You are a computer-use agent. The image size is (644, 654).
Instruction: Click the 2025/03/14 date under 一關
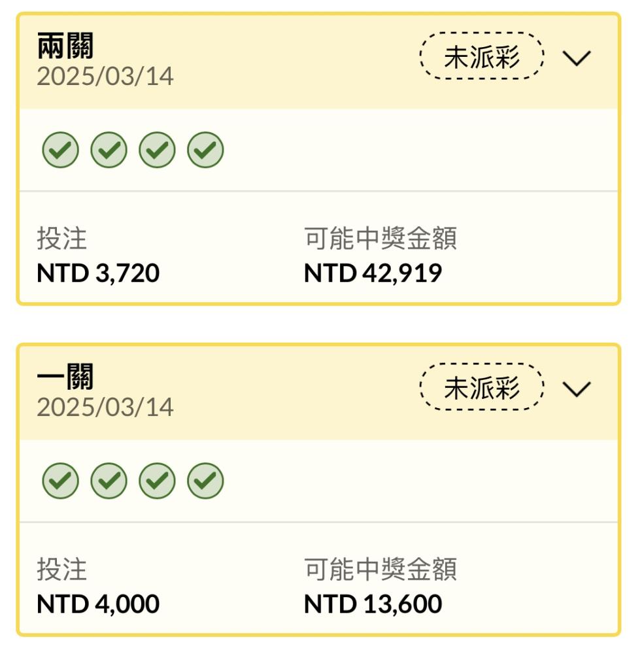tap(105, 407)
